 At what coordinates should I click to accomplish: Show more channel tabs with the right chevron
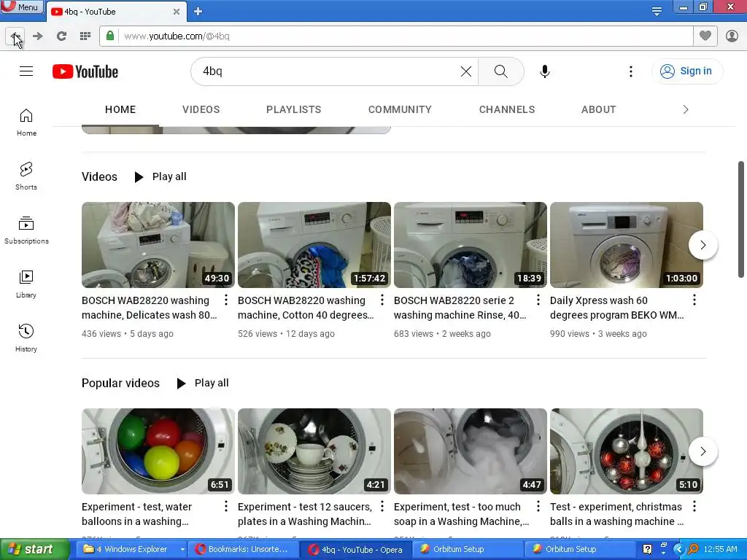tap(686, 109)
